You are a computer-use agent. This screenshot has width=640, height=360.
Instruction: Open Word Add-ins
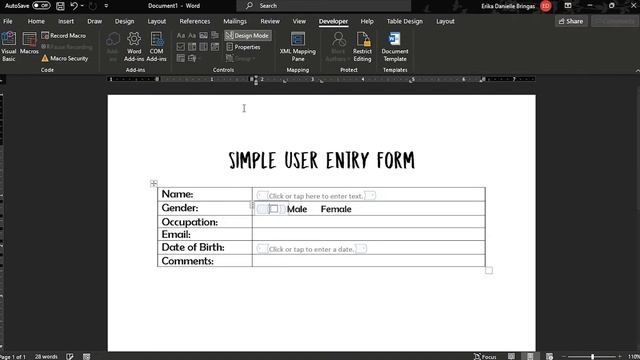click(134, 47)
